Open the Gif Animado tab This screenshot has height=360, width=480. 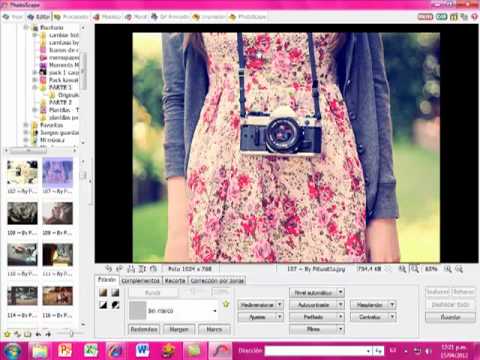click(170, 17)
